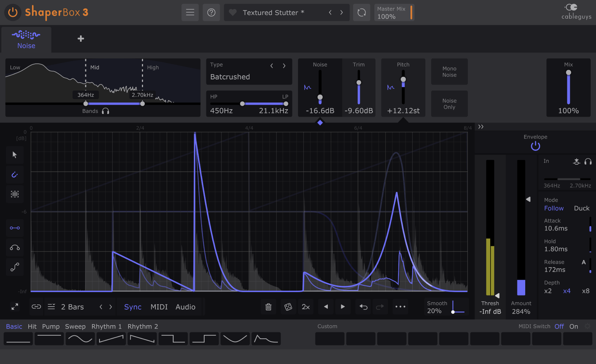This screenshot has height=364, width=596.
Task: Click the dice randomize icon
Action: click(x=288, y=307)
